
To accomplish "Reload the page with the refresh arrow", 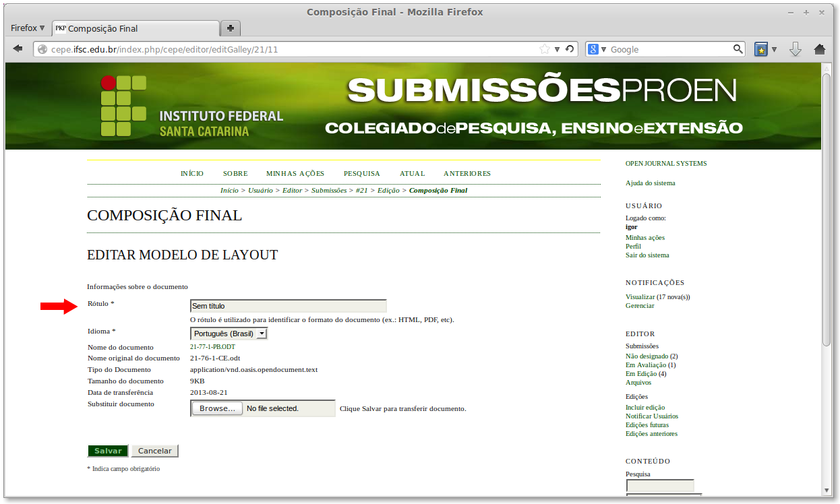I will tap(568, 49).
